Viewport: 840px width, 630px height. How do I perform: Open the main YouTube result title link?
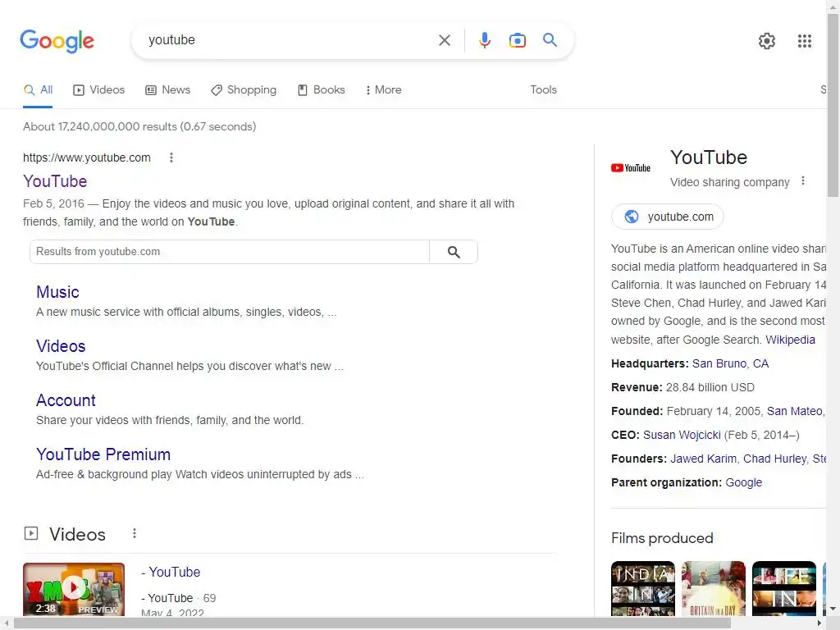point(55,181)
